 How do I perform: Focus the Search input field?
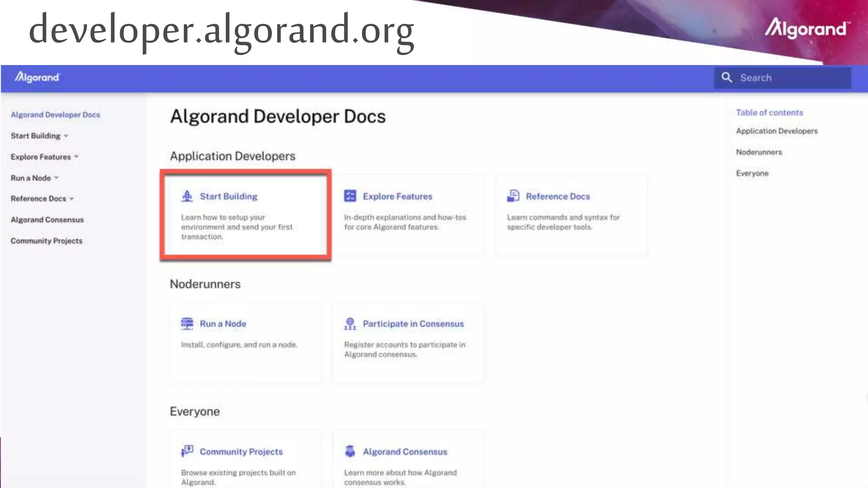pyautogui.click(x=782, y=78)
